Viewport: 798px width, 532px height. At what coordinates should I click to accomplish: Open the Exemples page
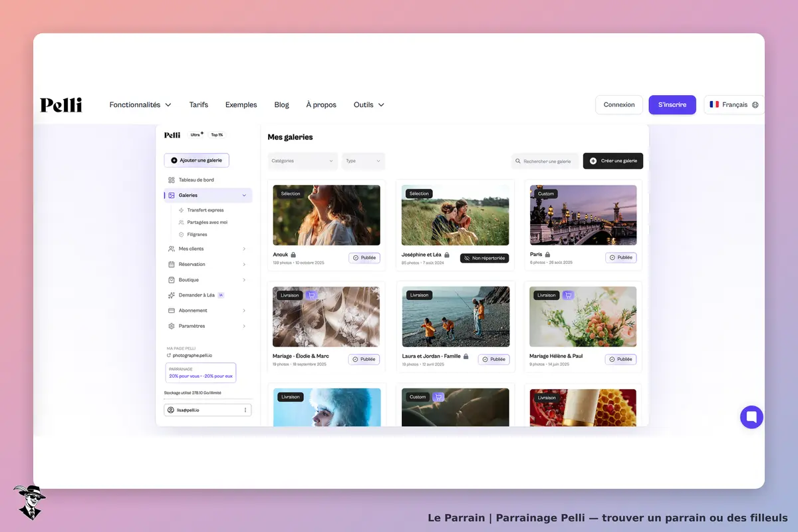point(241,105)
